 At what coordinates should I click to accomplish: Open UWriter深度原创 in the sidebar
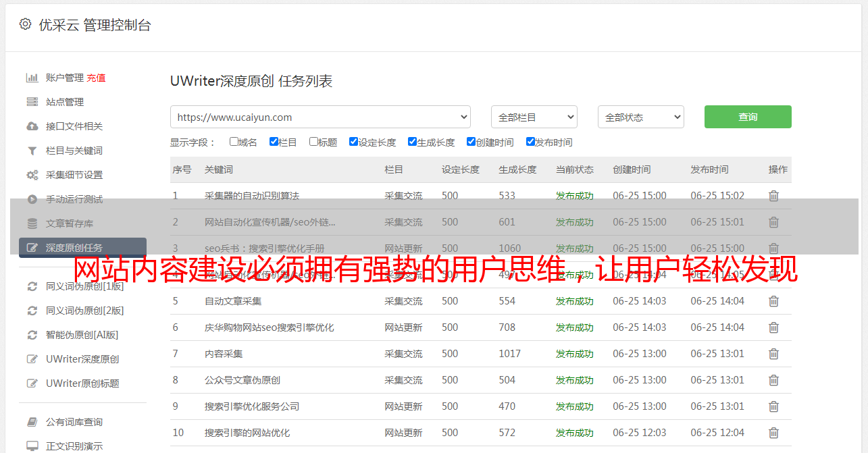(x=82, y=359)
